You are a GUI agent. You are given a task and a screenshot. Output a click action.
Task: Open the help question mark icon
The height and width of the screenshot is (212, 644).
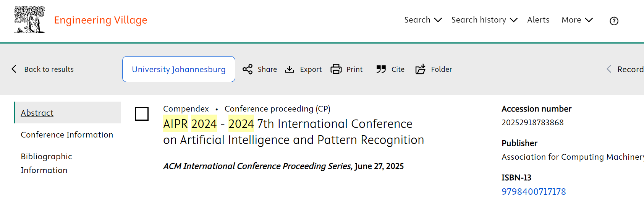[614, 21]
